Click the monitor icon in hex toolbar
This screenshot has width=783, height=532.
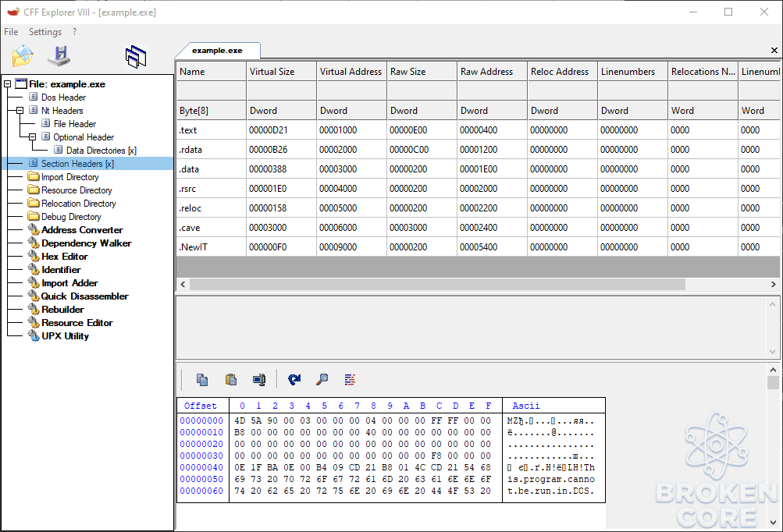pyautogui.click(x=259, y=380)
